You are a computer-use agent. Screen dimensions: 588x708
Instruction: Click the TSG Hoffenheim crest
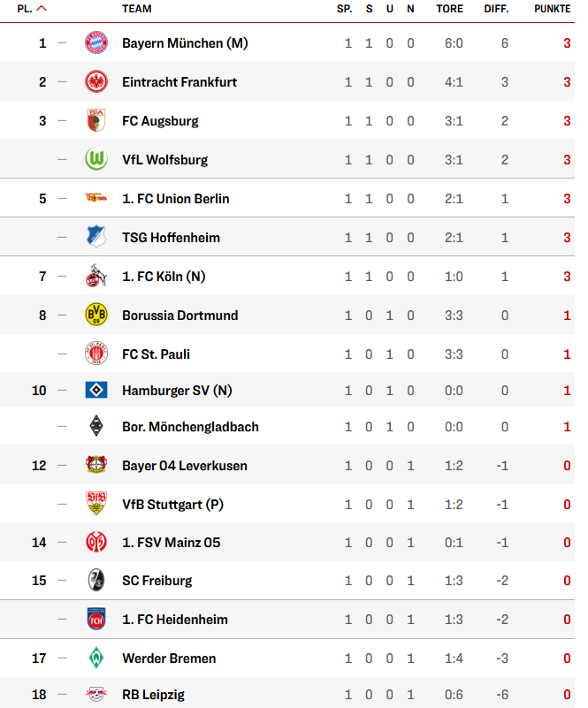pyautogui.click(x=96, y=237)
